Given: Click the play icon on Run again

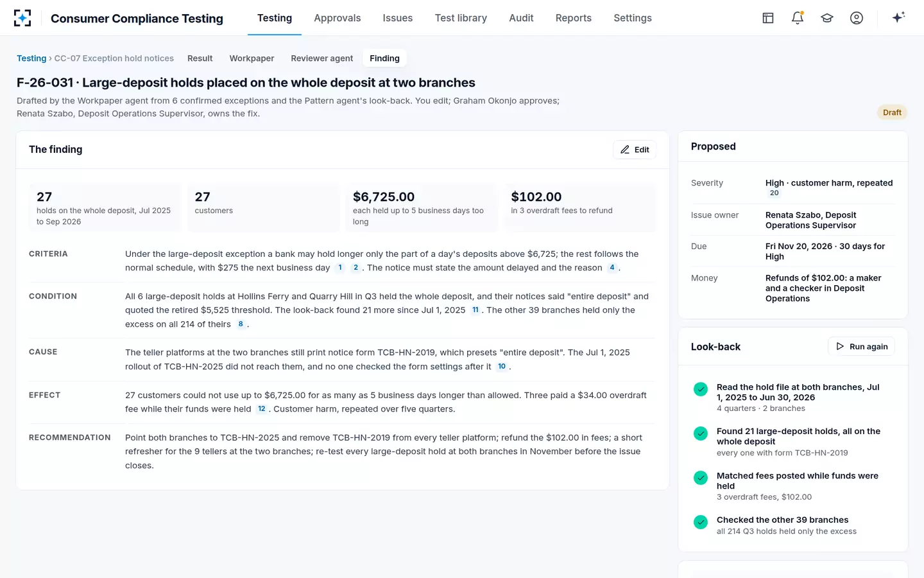Looking at the screenshot, I should tap(840, 347).
